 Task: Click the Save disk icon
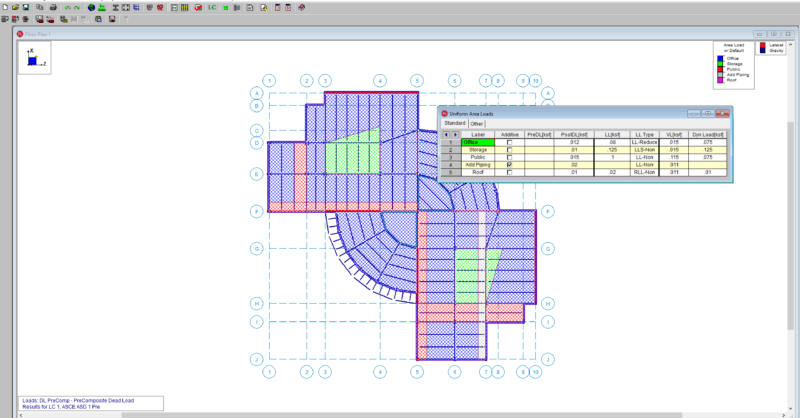(26, 7)
